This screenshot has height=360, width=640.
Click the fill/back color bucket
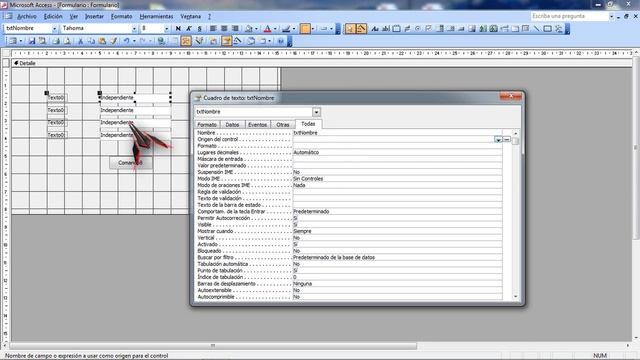click(249, 29)
